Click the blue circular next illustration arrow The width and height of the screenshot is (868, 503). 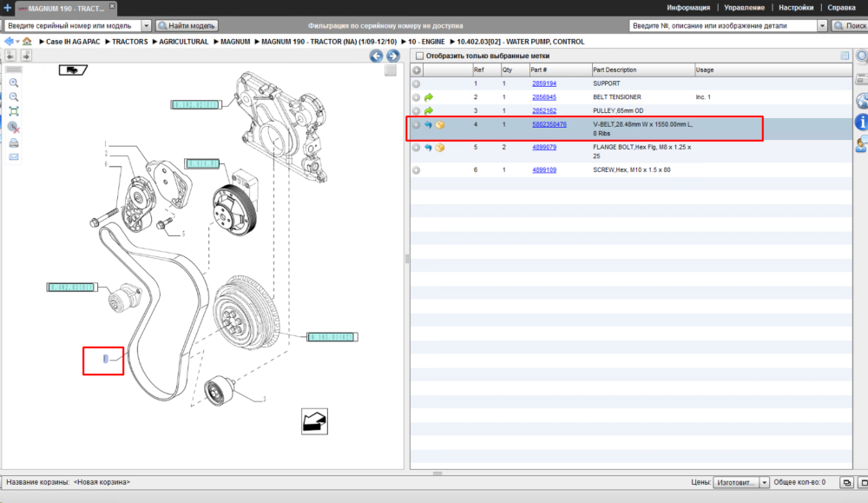(x=393, y=56)
